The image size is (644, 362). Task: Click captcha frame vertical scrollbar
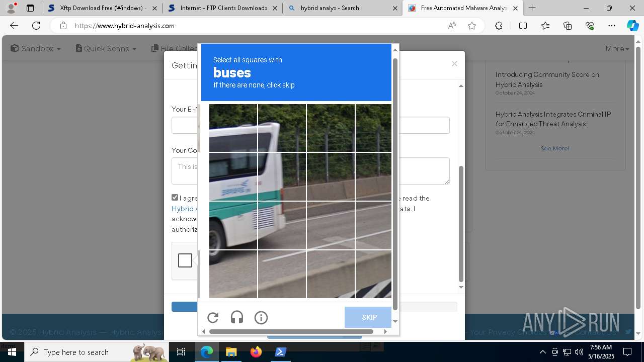(x=395, y=184)
